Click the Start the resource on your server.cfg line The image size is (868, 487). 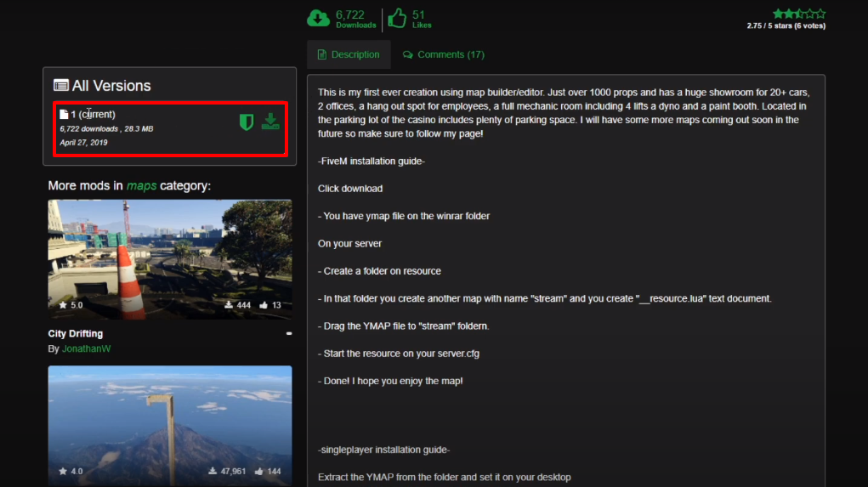(x=399, y=353)
